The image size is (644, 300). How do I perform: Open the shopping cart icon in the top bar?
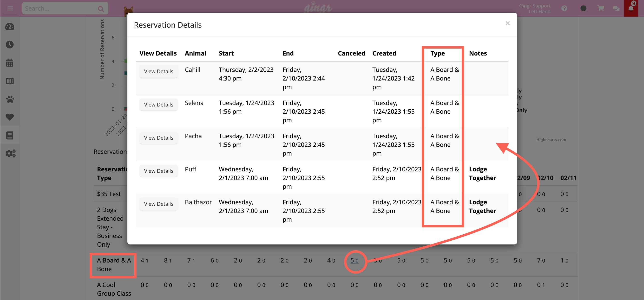[x=600, y=8]
